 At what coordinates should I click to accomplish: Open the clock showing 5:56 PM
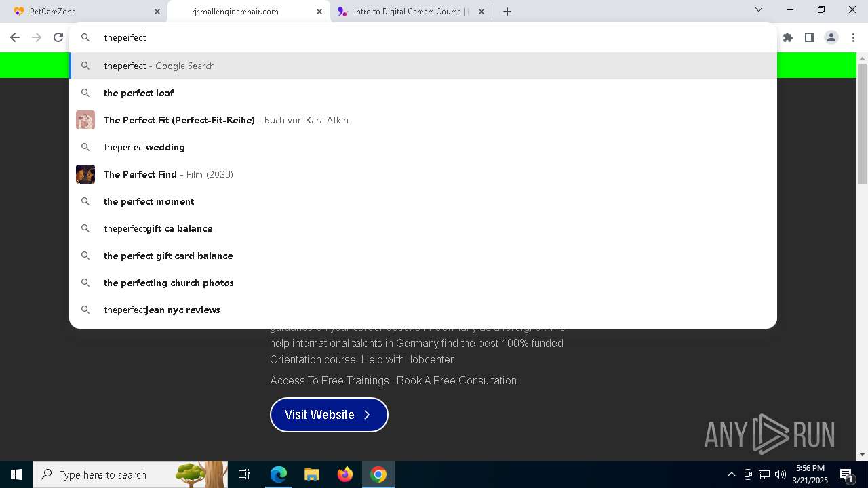(810, 474)
